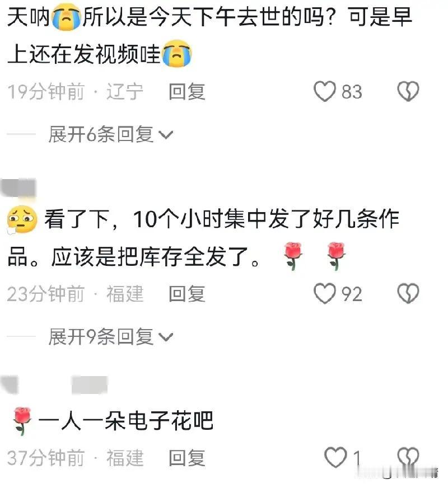The height and width of the screenshot is (488, 448).
Task: Click chevron next to 展开9条回复
Action: pyautogui.click(x=166, y=337)
